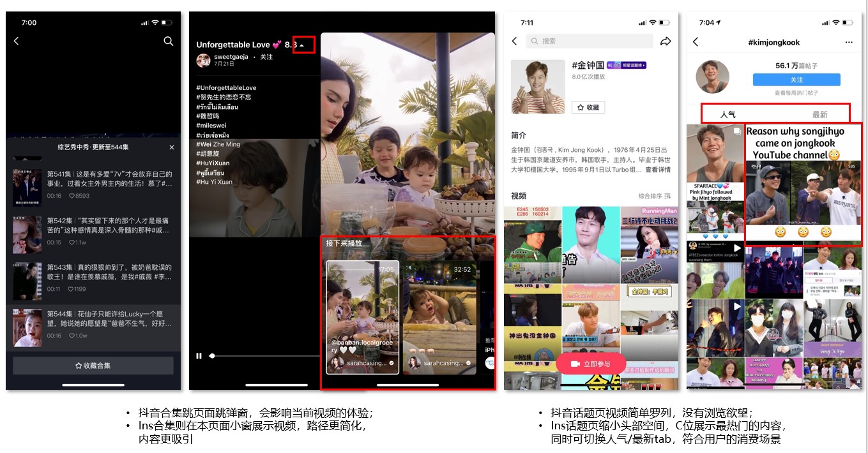Tap back arrow on #金钟国 page
The height and width of the screenshot is (453, 868).
(515, 41)
